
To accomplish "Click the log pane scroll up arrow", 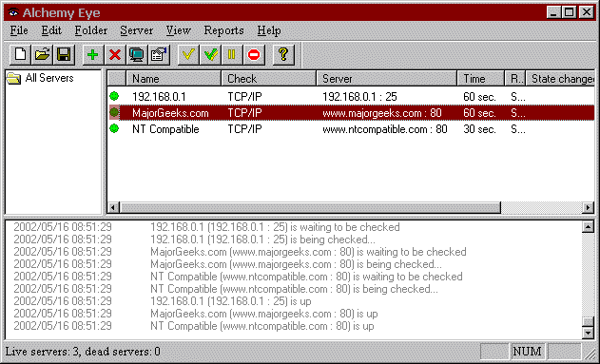I will coord(588,227).
